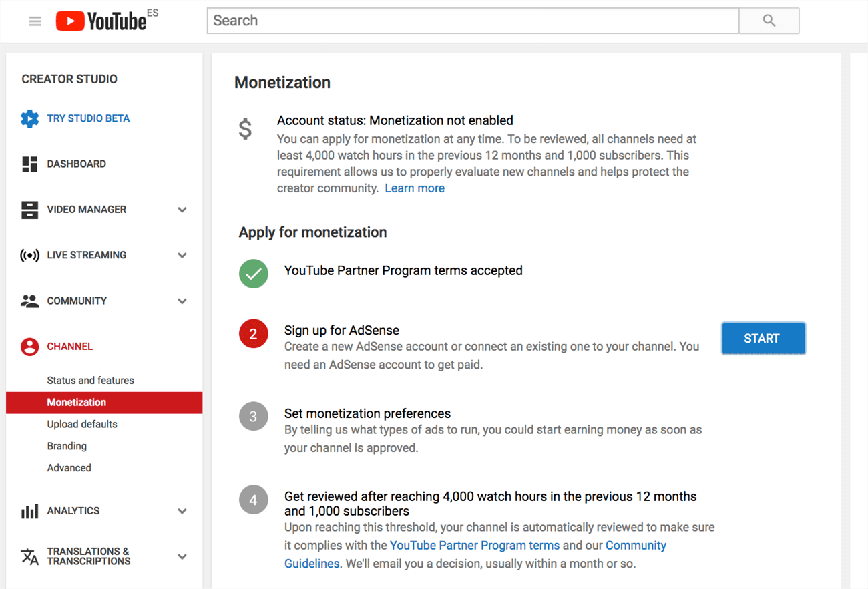Click the red step 2 circle
868x589 pixels.
click(x=254, y=333)
